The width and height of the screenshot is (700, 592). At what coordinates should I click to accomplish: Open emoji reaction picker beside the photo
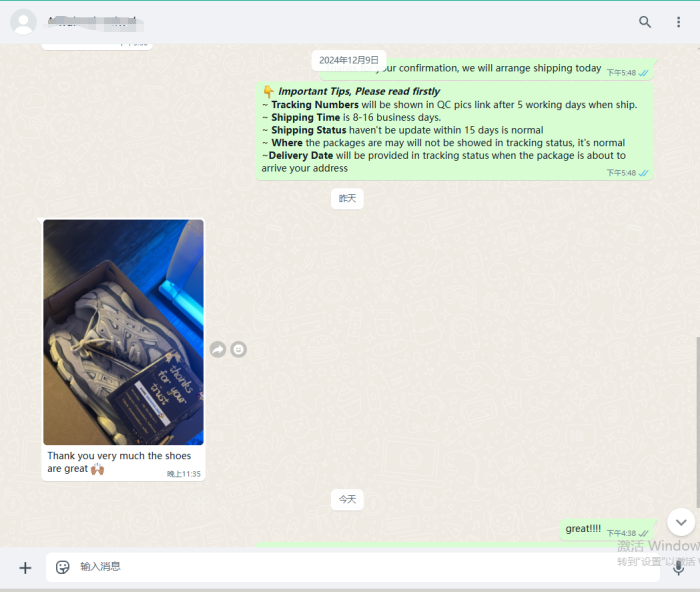click(239, 349)
